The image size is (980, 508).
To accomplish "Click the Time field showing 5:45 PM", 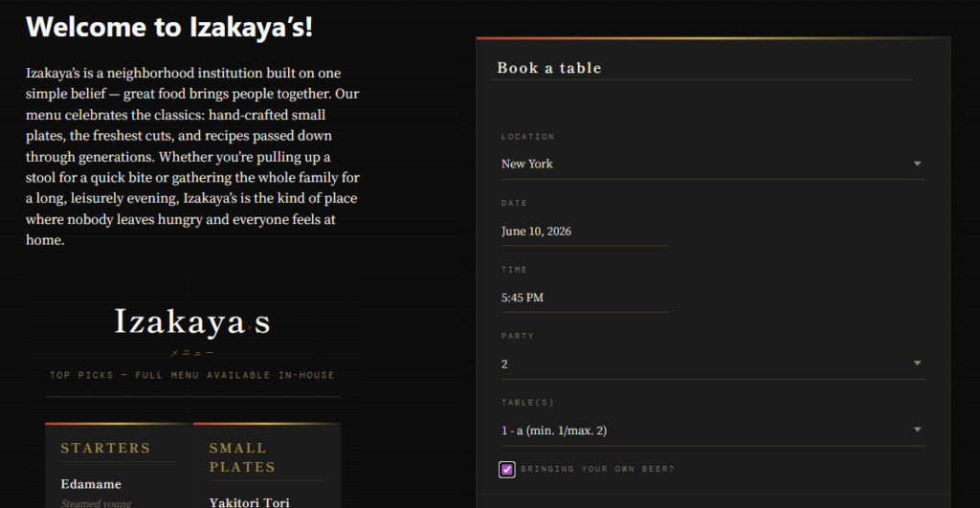I will [x=585, y=298].
